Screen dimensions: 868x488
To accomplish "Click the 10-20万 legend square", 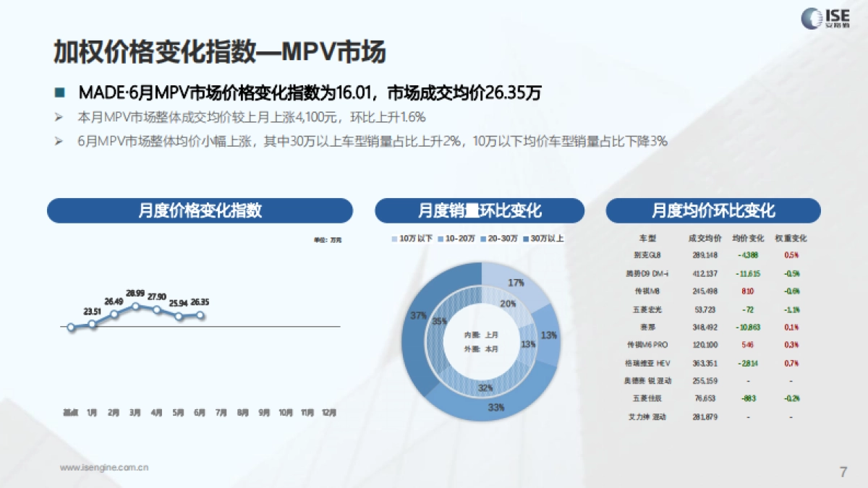I will (x=441, y=238).
